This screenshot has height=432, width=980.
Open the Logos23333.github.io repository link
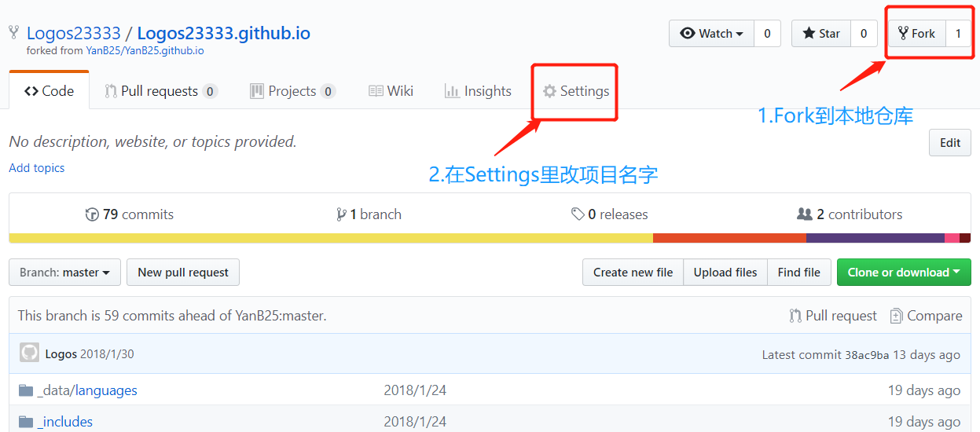[223, 33]
